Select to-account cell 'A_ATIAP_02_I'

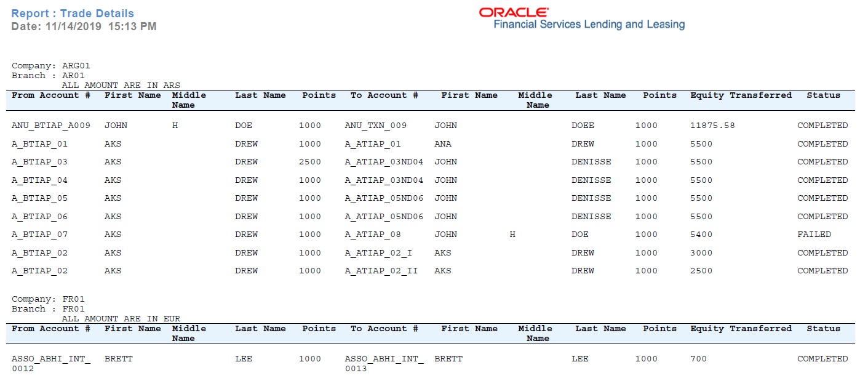click(x=378, y=253)
